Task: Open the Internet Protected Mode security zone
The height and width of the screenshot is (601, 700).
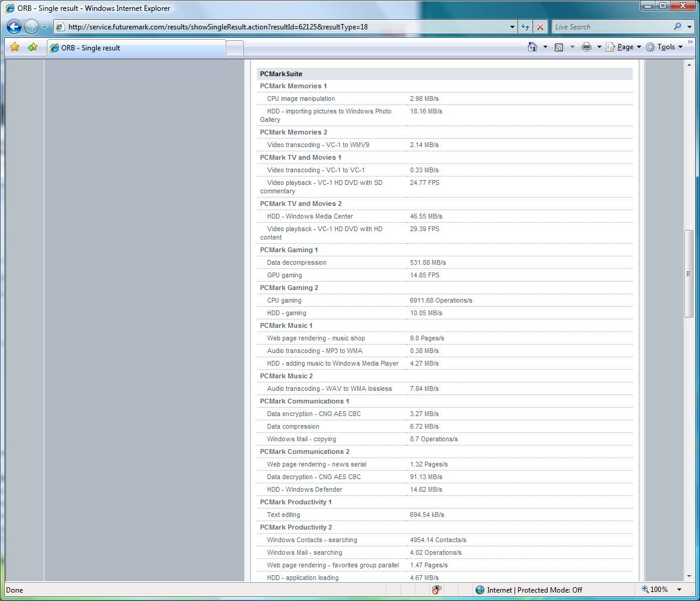Action: [528, 590]
